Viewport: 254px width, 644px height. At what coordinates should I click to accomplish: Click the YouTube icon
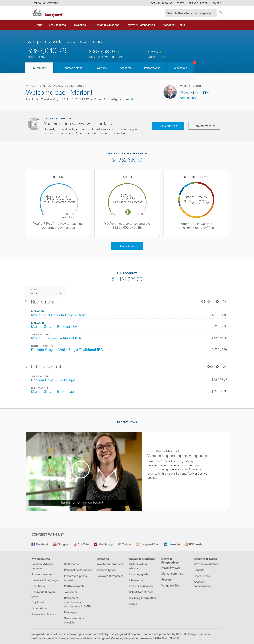click(75, 544)
